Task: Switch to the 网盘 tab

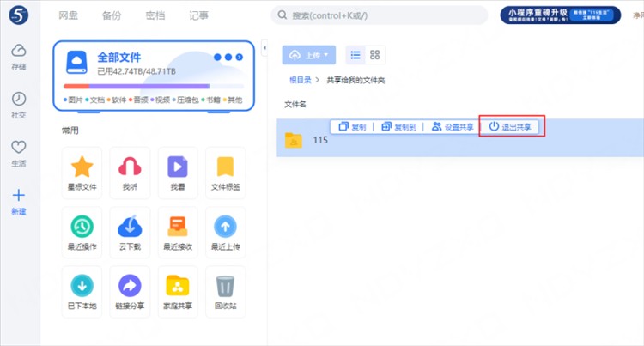Action: pyautogui.click(x=68, y=15)
